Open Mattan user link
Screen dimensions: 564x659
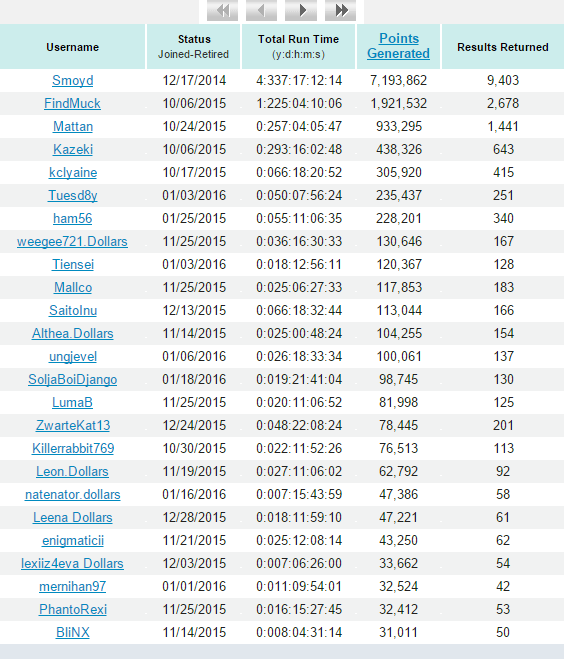point(73,127)
